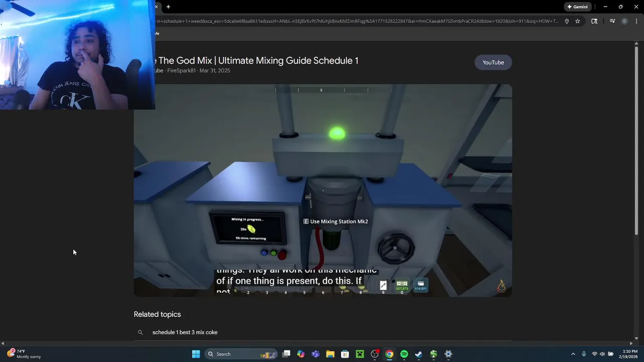Open the Settings gear in the taskbar
Screen dimensions: 644x362
(448, 354)
